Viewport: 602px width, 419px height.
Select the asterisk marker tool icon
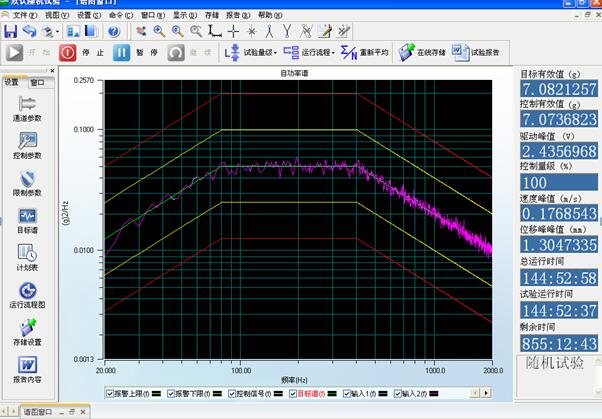(251, 31)
